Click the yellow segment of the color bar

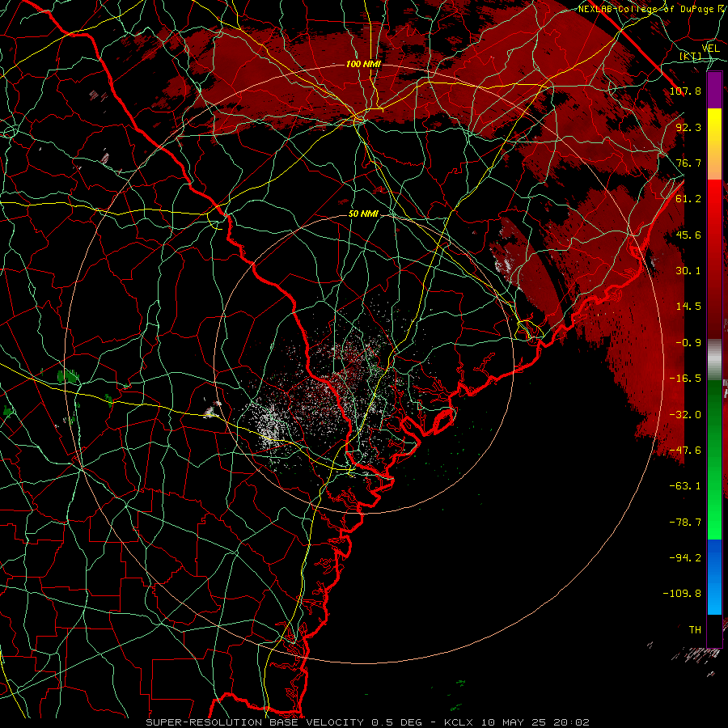[714, 144]
